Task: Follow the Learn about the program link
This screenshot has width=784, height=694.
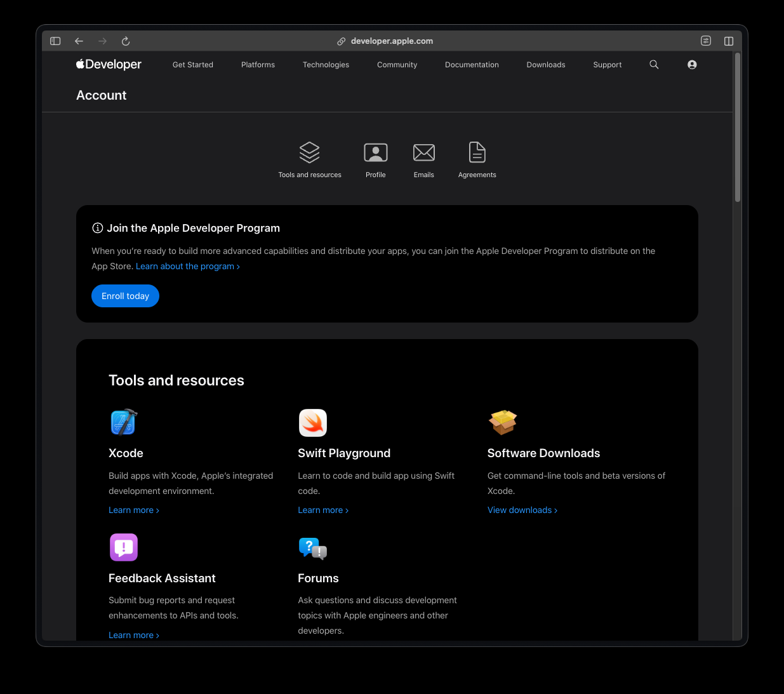Action: click(188, 266)
